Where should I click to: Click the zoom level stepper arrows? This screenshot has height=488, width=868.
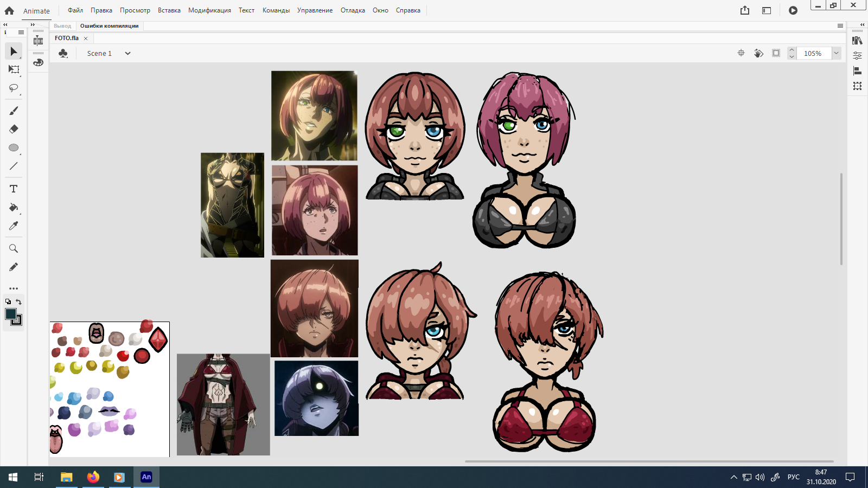tap(792, 53)
